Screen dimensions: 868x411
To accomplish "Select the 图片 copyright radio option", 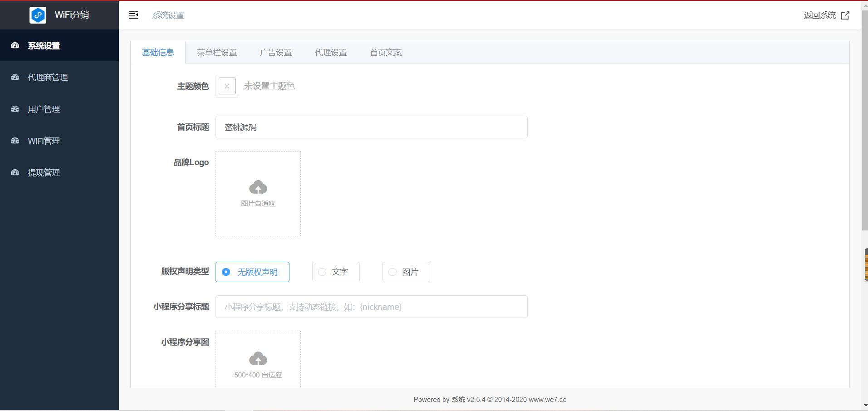I will pyautogui.click(x=392, y=272).
